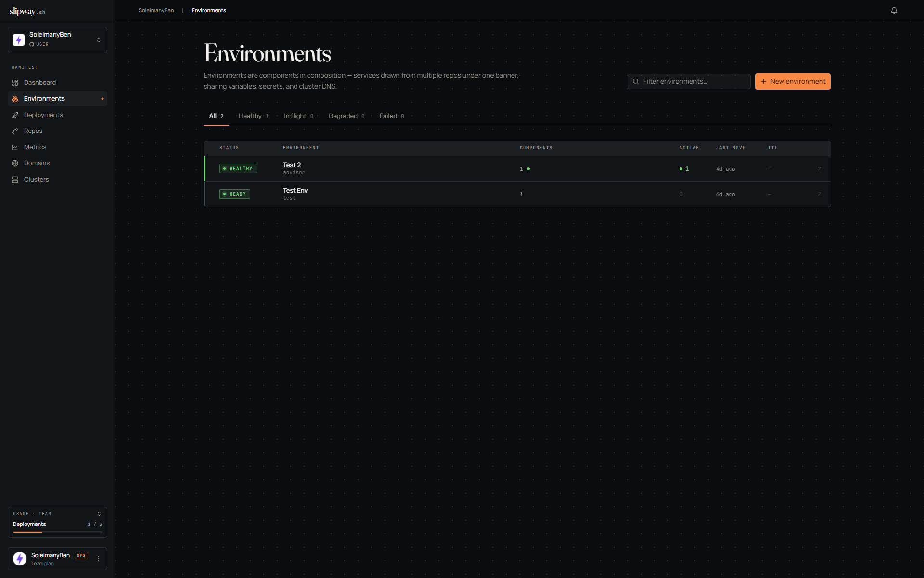The image size is (924, 578).
Task: Open the Test Env environment name
Action: [295, 191]
